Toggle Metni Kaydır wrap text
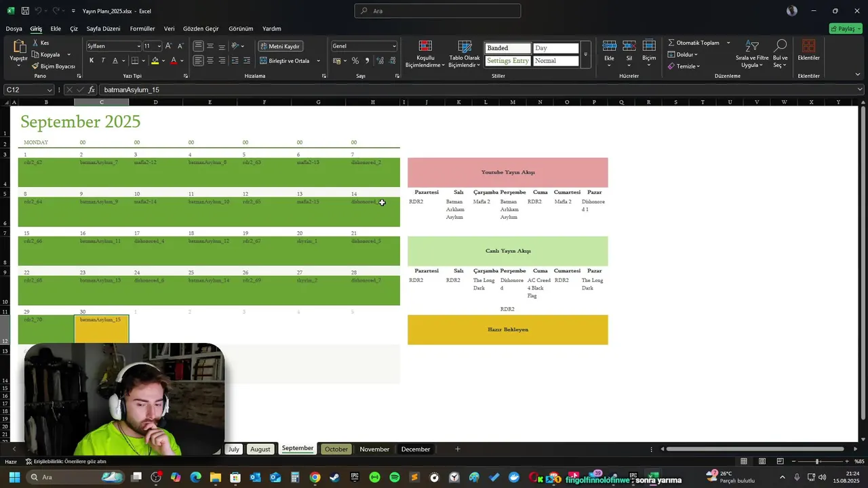This screenshot has height=488, width=868. (280, 46)
